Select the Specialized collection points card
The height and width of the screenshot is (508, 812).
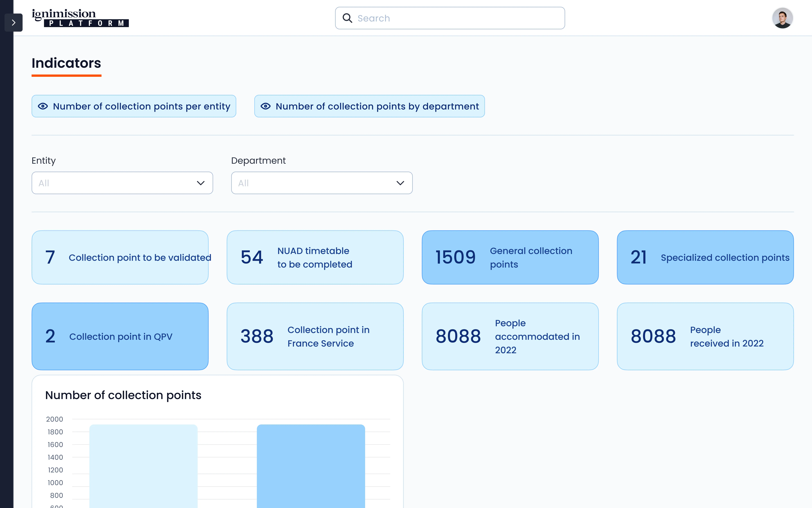(705, 257)
